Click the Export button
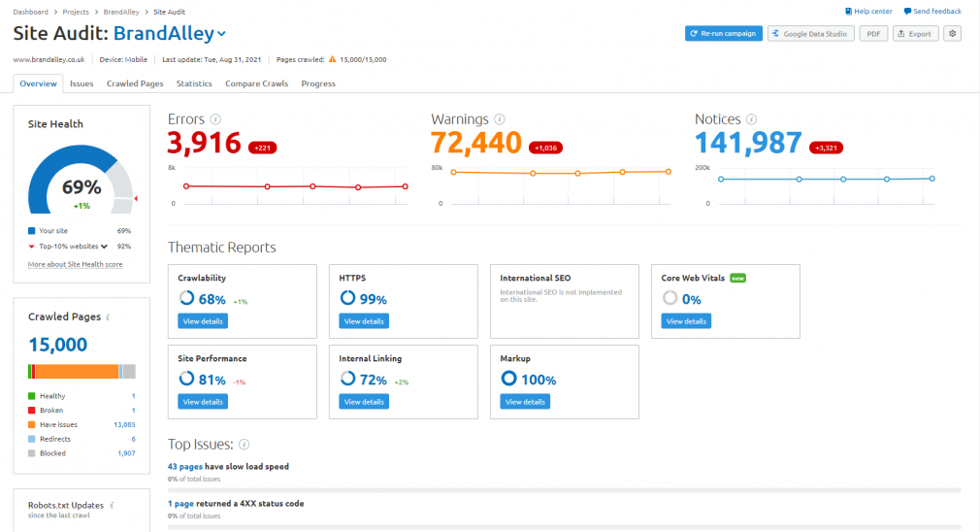 (x=915, y=34)
